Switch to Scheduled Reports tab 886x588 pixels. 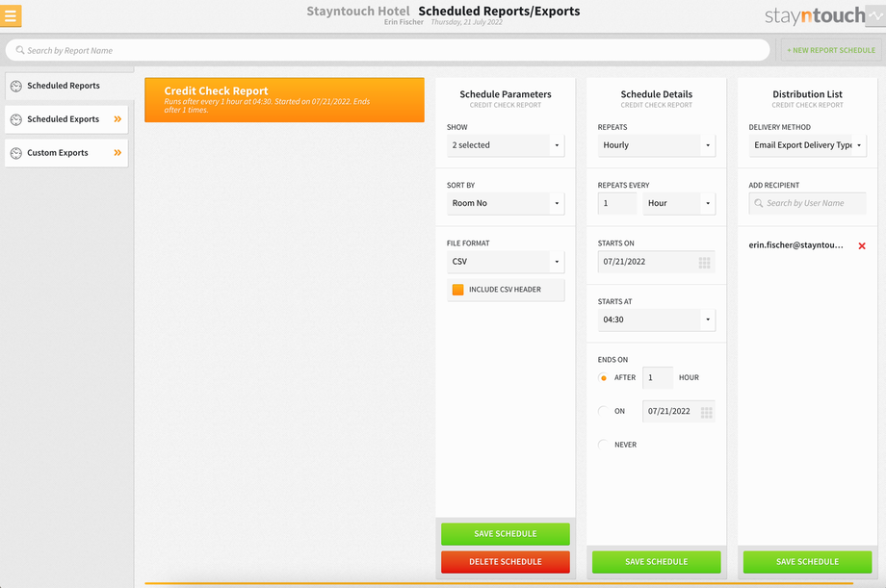click(69, 86)
